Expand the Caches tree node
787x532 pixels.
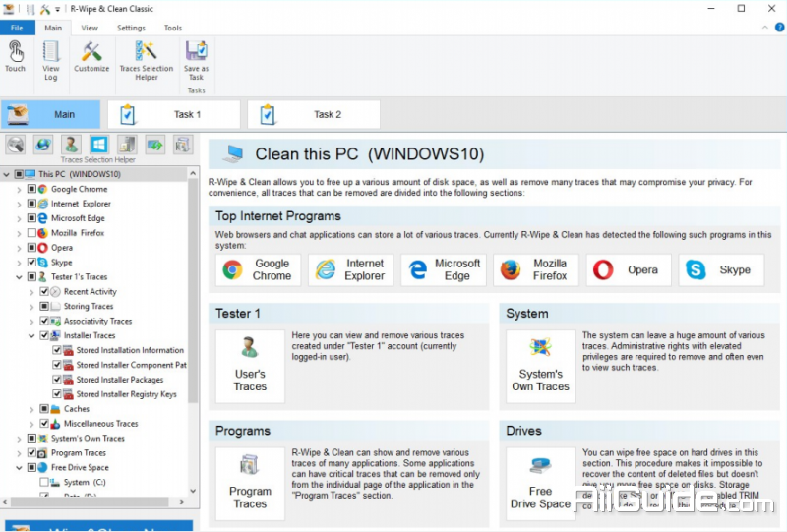coord(31,409)
